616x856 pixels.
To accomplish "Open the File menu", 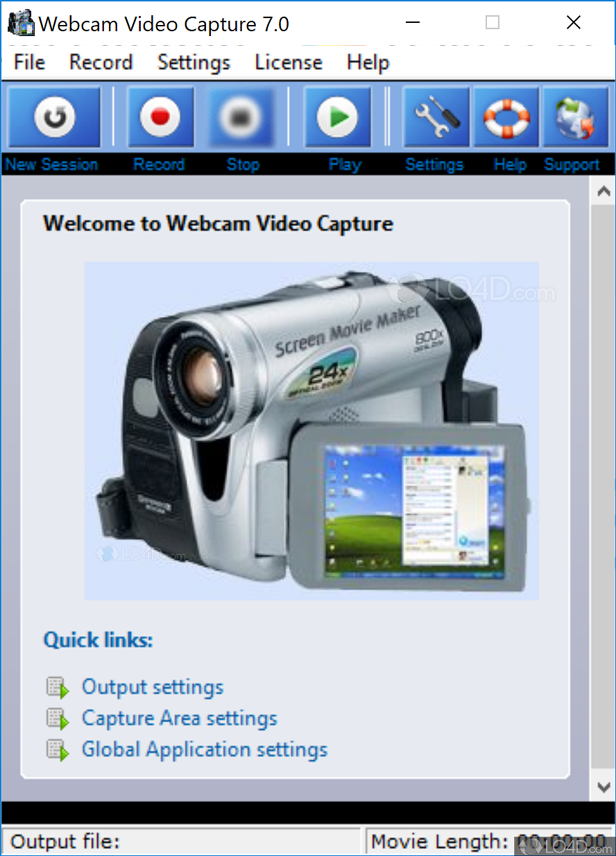I will click(x=28, y=62).
